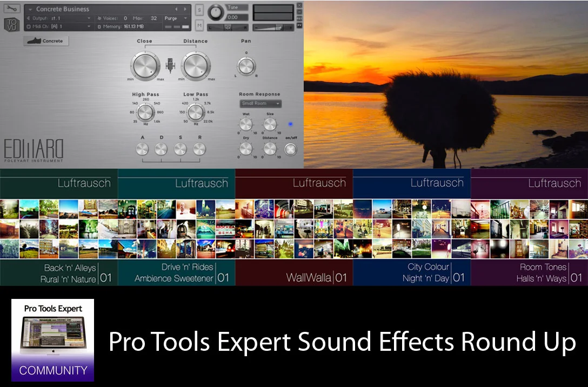Click the blue Room Response LED indicator
588x387 pixels.
click(x=290, y=124)
